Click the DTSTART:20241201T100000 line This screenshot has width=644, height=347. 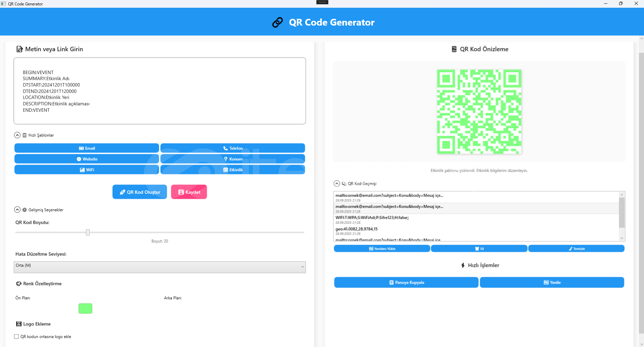point(51,85)
